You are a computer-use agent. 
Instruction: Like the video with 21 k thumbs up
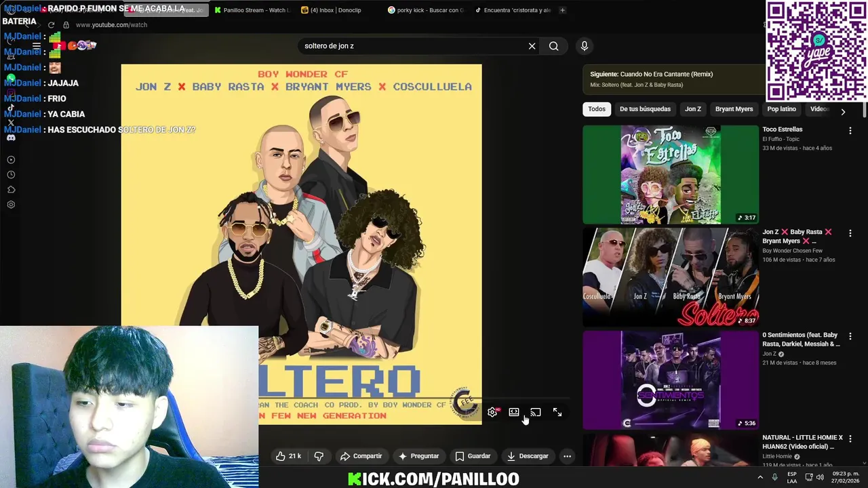[288, 456]
